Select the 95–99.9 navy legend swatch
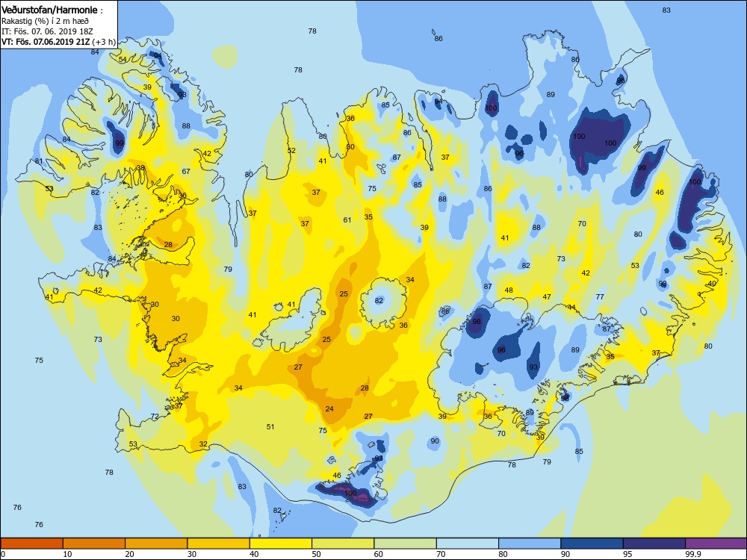The image size is (747, 560). 654,544
